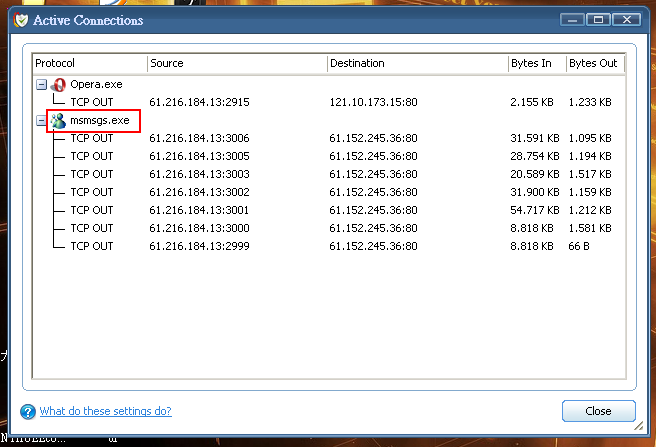Select TCP OUT row with source port 2999

(x=331, y=246)
